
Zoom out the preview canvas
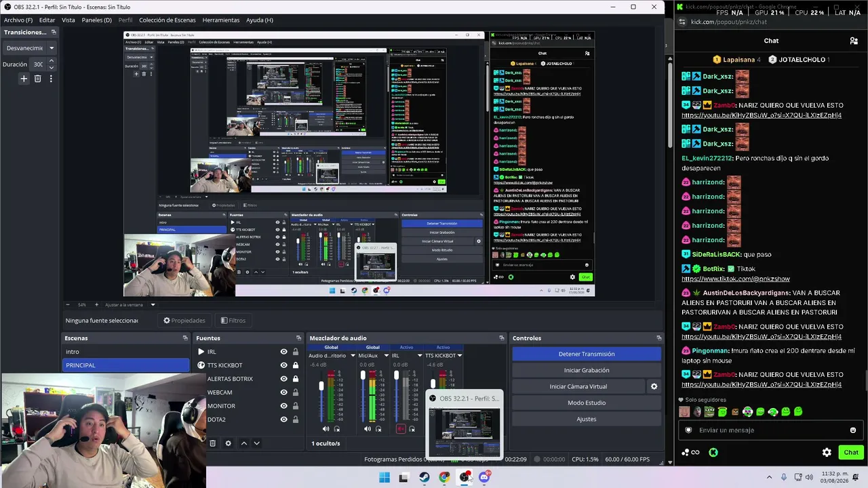68,305
